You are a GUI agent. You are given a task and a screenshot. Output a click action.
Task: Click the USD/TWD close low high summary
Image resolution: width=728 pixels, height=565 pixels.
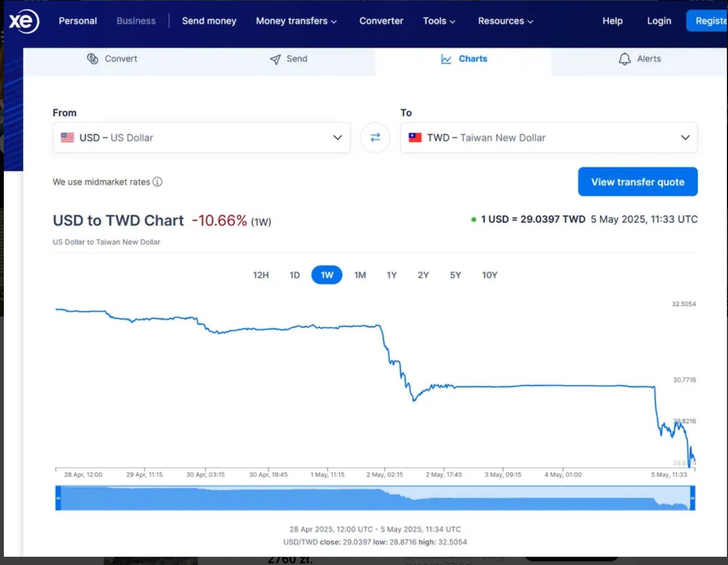375,542
